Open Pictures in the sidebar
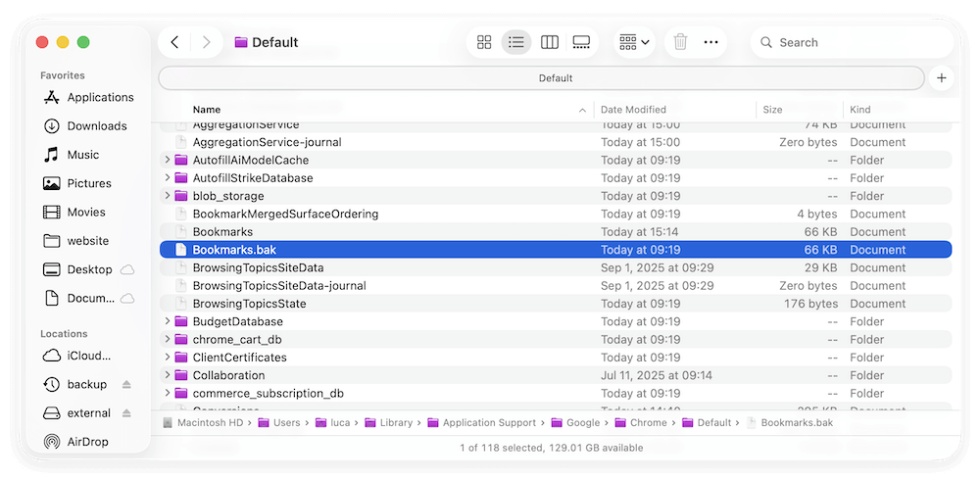This screenshot has width=980, height=479. (76, 183)
